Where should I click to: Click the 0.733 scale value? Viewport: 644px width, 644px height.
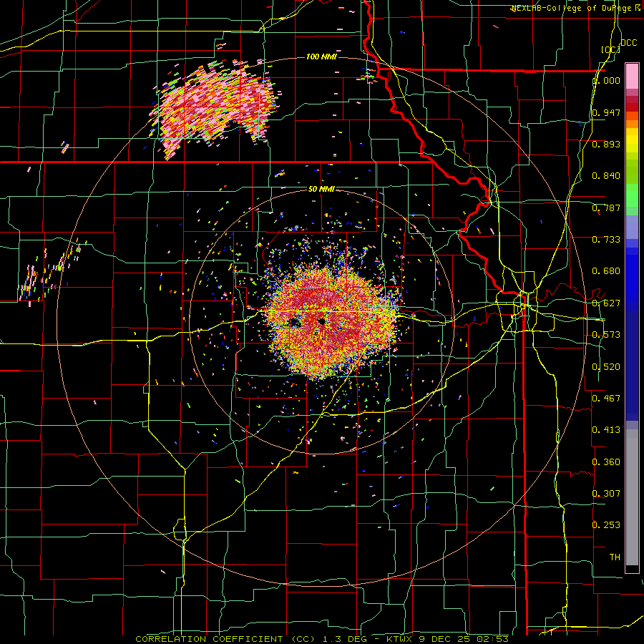coord(606,240)
